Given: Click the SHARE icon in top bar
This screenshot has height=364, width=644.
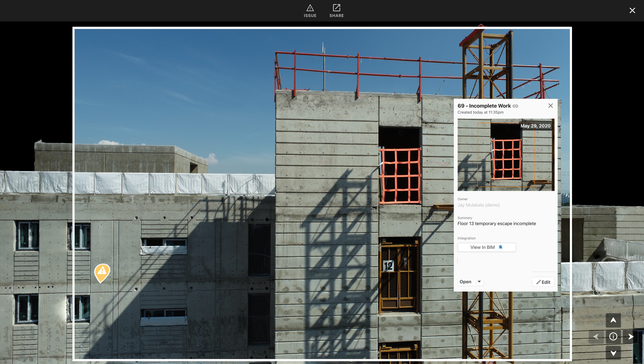Looking at the screenshot, I should (x=336, y=8).
